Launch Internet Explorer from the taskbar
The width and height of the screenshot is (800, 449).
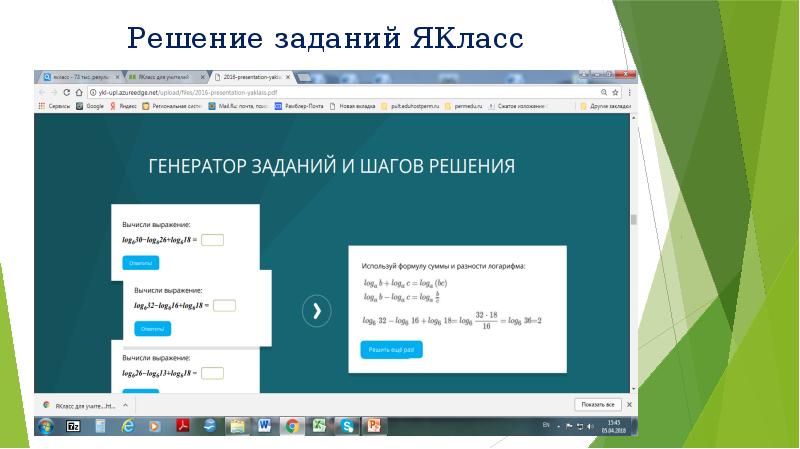(128, 426)
